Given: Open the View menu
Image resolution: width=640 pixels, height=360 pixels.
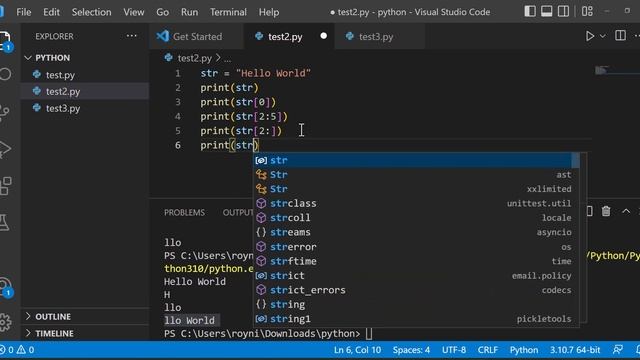Looking at the screenshot, I should coord(134,12).
